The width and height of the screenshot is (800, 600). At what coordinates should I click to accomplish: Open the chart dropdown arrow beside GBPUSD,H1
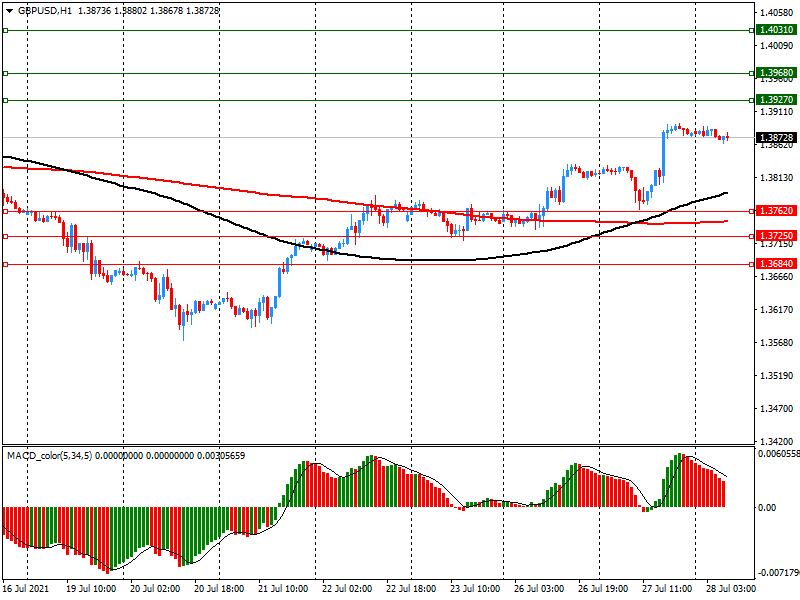click(9, 11)
